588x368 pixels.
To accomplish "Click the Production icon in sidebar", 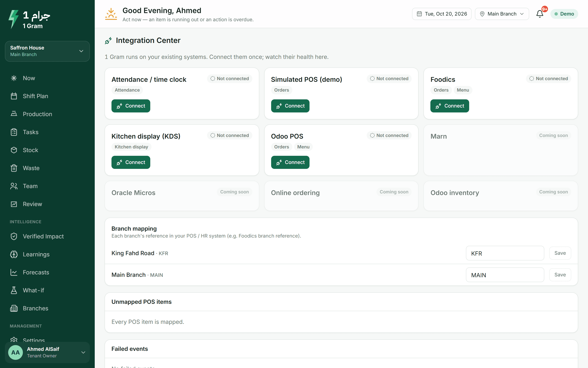I will [x=14, y=114].
